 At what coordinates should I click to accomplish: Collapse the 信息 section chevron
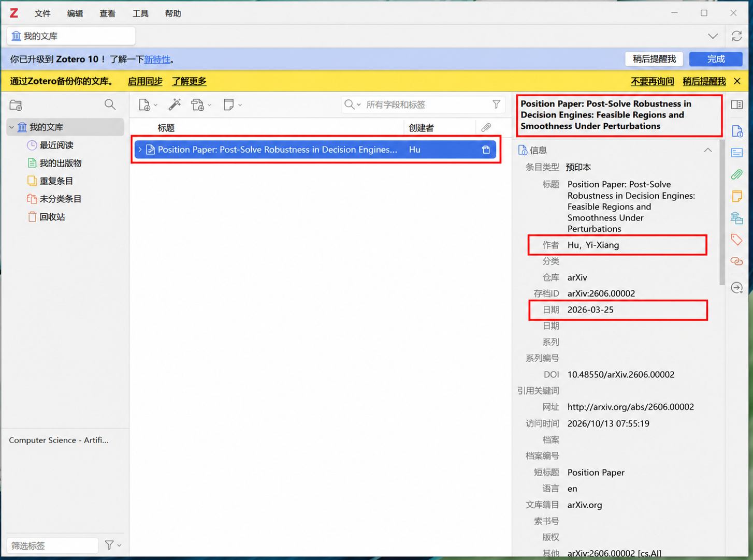click(x=708, y=150)
